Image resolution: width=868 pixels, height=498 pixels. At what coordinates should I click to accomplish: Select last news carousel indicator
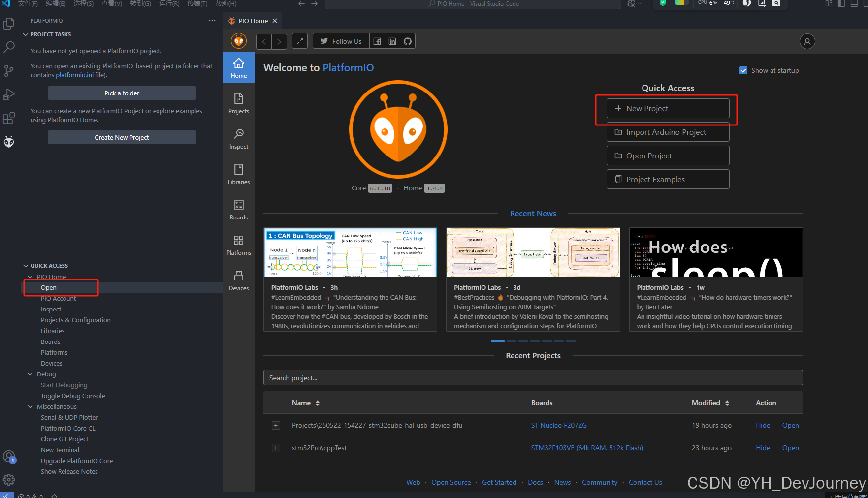click(571, 341)
